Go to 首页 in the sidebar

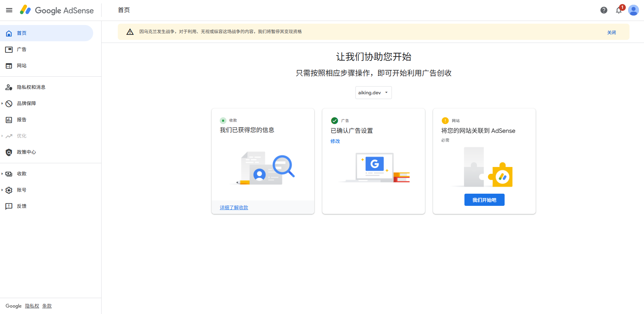coord(47,33)
